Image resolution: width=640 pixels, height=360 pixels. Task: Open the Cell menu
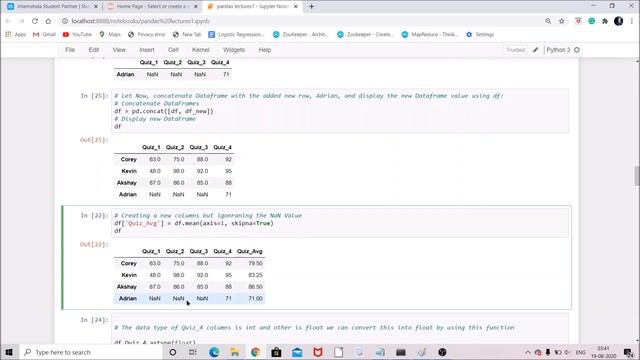click(x=173, y=50)
